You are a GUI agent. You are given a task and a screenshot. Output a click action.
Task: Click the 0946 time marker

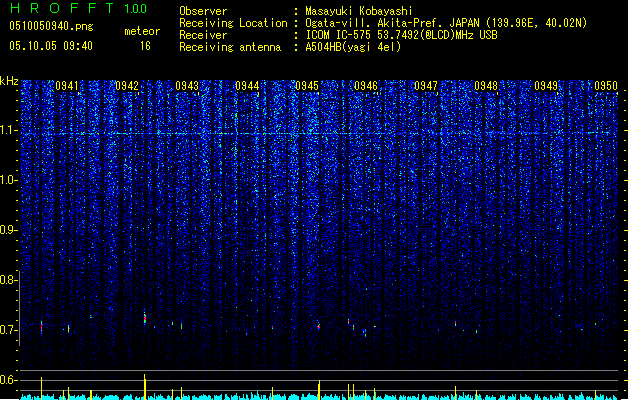point(366,86)
